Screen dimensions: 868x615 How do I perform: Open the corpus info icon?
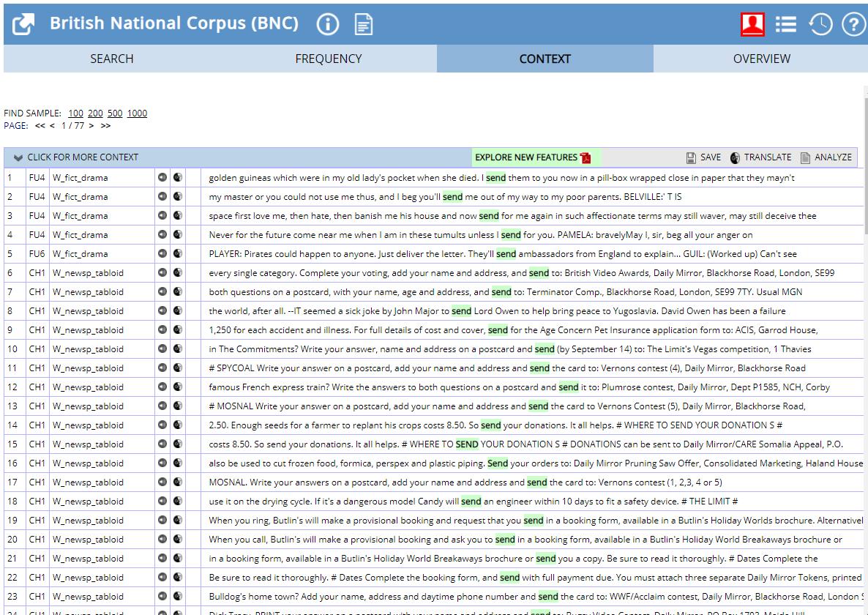tap(328, 24)
